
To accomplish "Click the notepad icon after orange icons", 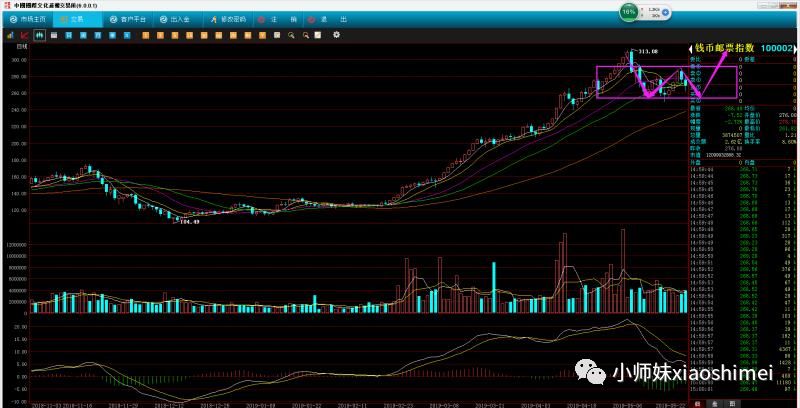I will pos(277,35).
